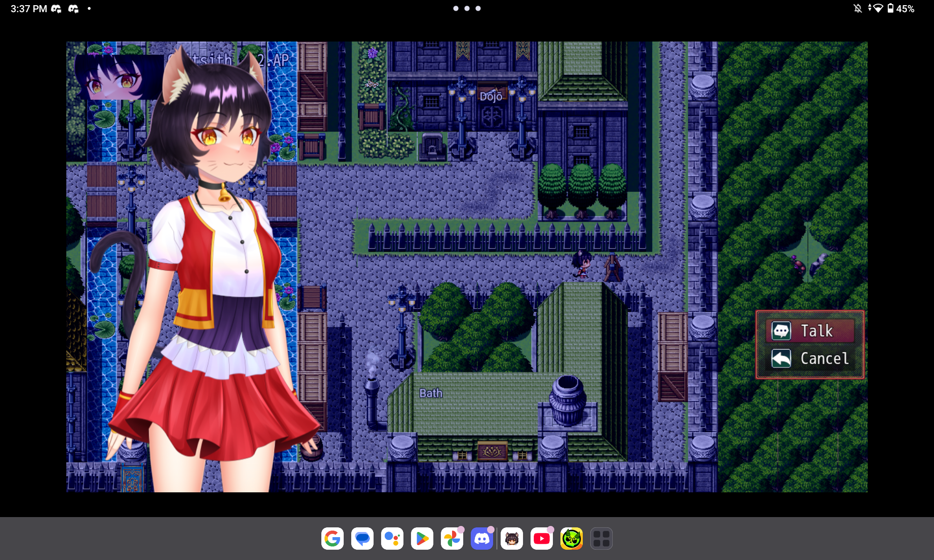Launch YouTube from the taskbar
This screenshot has width=934, height=560.
pos(542,539)
